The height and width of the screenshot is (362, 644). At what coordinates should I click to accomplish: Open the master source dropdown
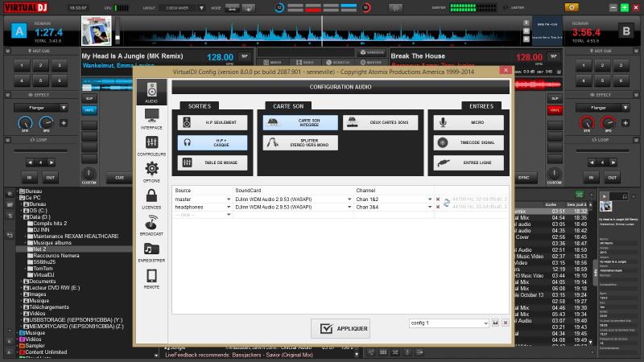[202, 199]
